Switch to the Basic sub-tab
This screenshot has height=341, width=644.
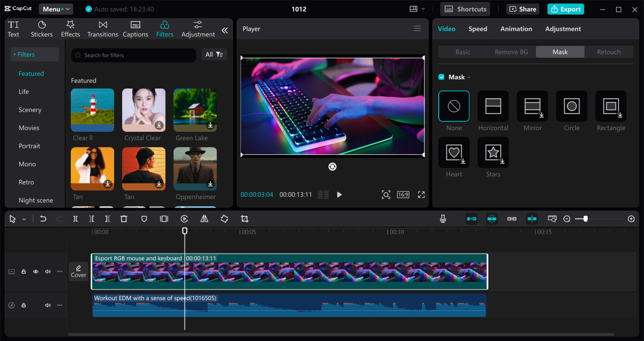[463, 52]
